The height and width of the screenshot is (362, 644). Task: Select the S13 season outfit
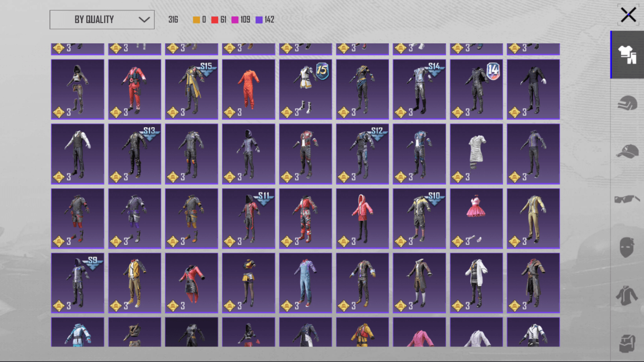click(x=135, y=154)
